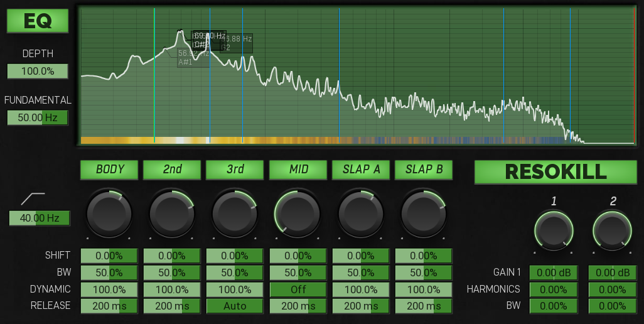Image resolution: width=644 pixels, height=324 pixels.
Task: Change the 3rd band Release set to Auto
Action: pyautogui.click(x=235, y=306)
